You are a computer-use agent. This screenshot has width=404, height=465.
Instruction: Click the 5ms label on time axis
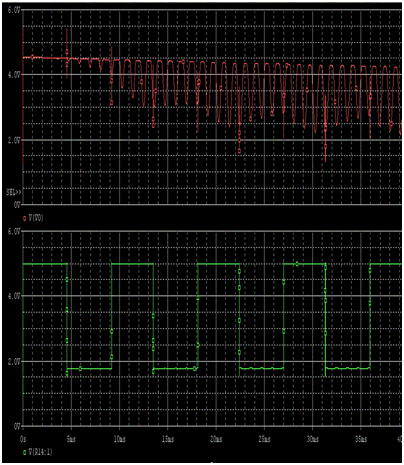point(71,439)
